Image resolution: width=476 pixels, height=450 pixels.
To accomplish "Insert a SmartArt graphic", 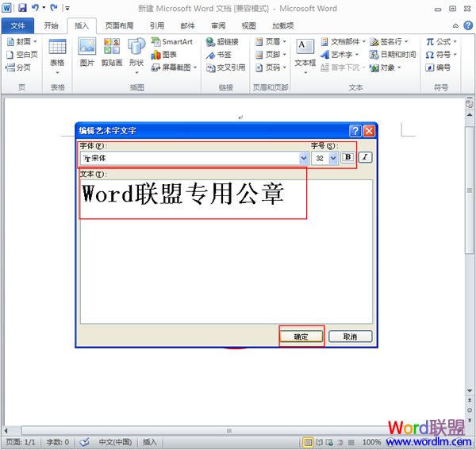I will 172,41.
